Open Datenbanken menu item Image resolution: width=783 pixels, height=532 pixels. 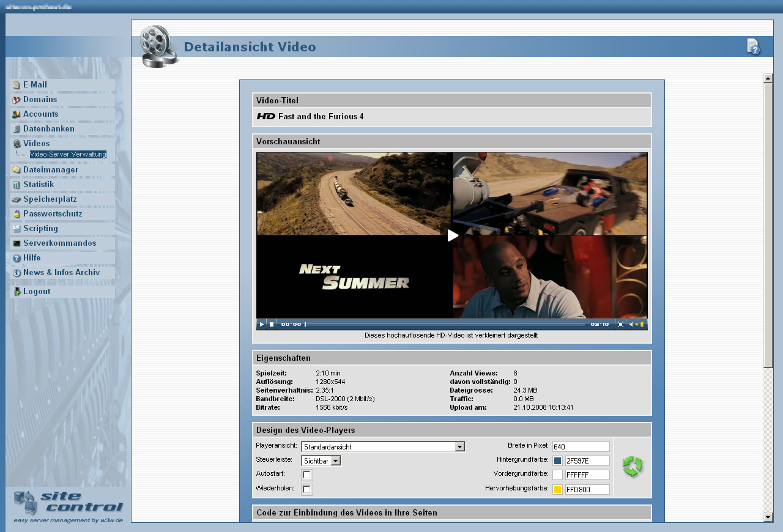click(x=49, y=129)
